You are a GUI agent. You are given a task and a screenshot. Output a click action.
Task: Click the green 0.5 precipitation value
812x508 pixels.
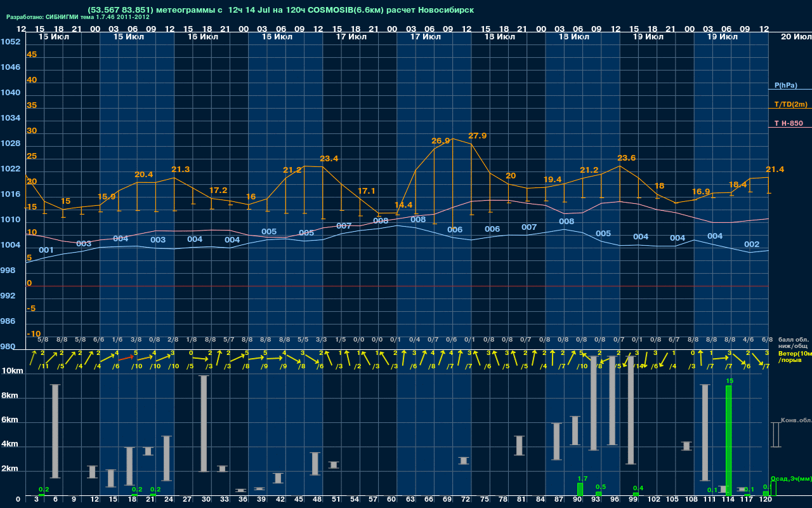click(x=601, y=487)
